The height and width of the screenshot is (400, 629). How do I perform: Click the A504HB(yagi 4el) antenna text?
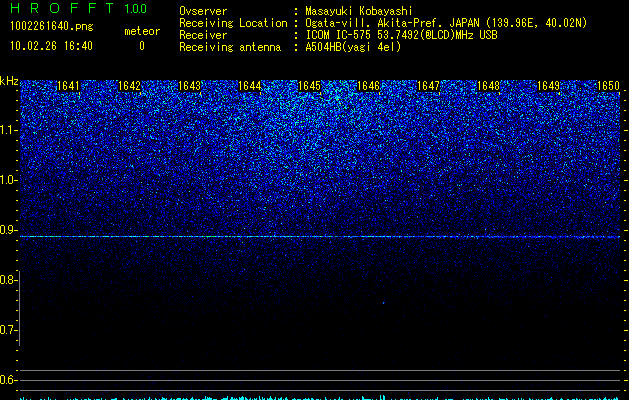353,47
